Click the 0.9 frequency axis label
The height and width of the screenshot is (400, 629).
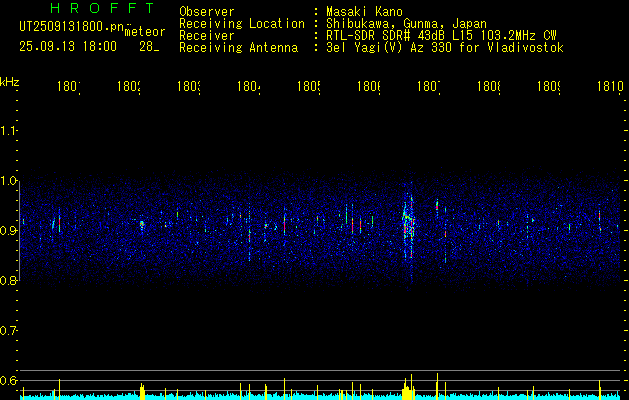pos(8,230)
